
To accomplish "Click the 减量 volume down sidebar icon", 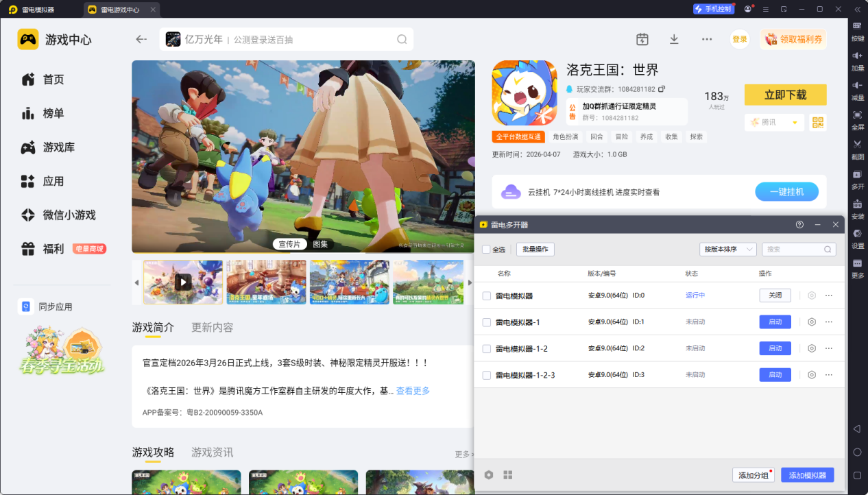I will point(857,89).
